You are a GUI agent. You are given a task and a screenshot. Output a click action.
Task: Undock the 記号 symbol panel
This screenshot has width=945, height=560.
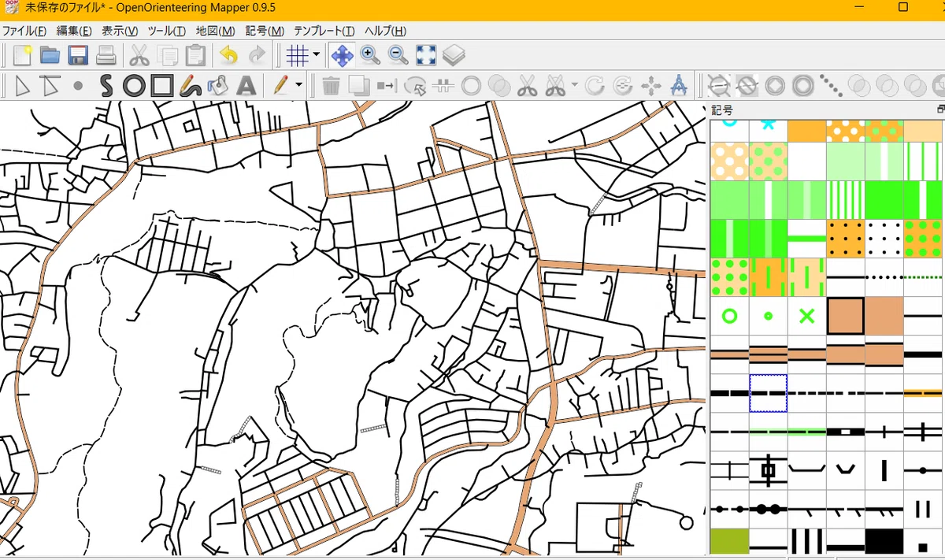(940, 109)
